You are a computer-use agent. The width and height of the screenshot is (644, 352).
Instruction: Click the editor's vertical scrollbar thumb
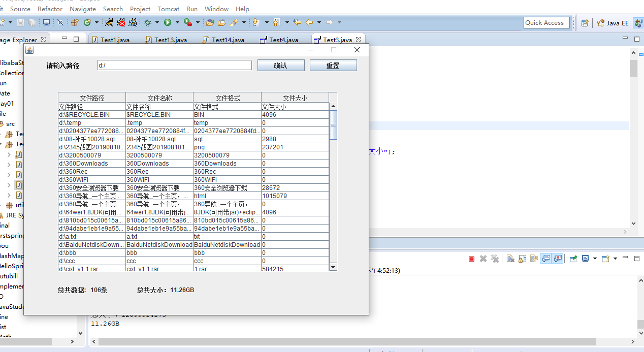coord(633,68)
